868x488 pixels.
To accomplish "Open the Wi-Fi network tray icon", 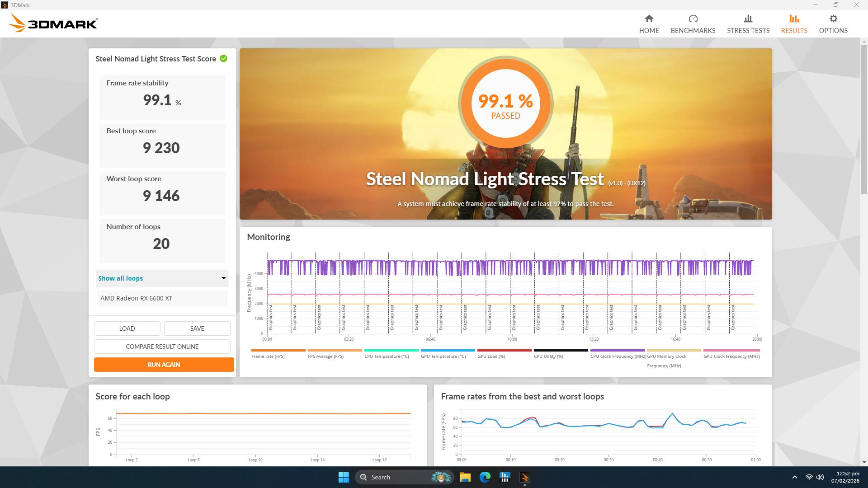I will pyautogui.click(x=809, y=477).
